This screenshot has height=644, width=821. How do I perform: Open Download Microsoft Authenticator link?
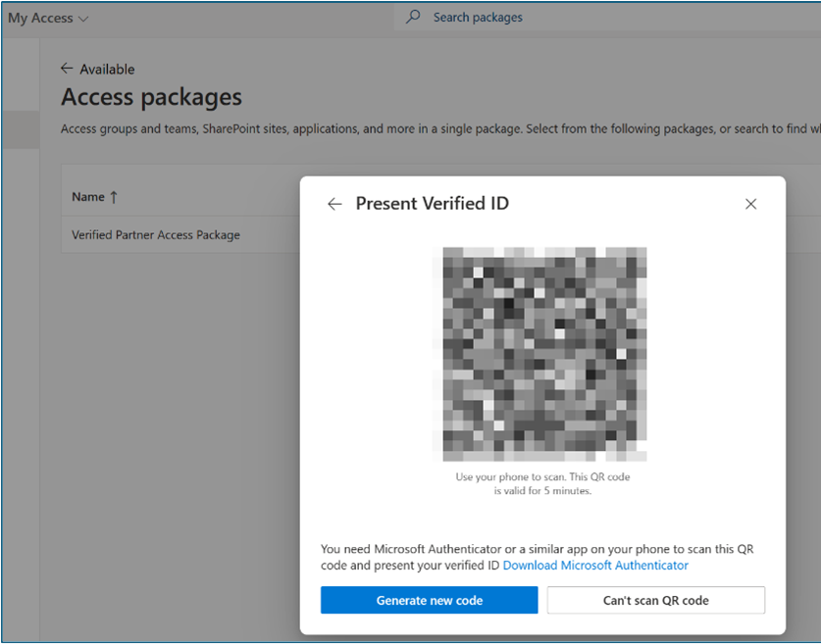pyautogui.click(x=595, y=566)
